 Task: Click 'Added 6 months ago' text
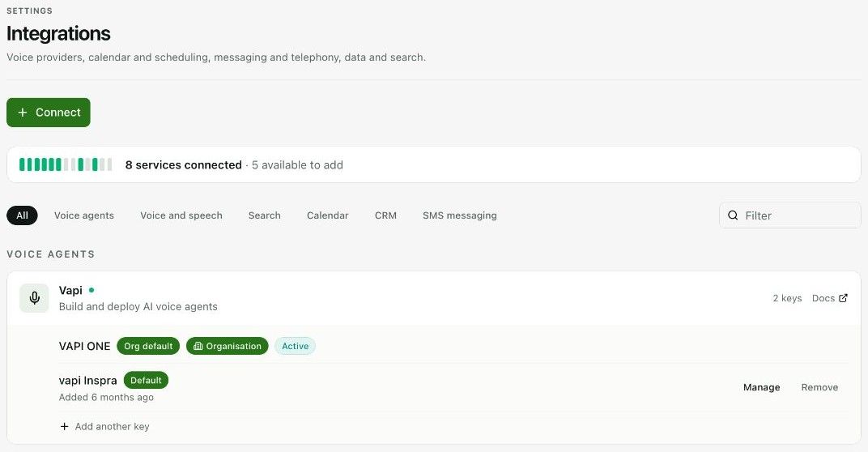tap(106, 397)
